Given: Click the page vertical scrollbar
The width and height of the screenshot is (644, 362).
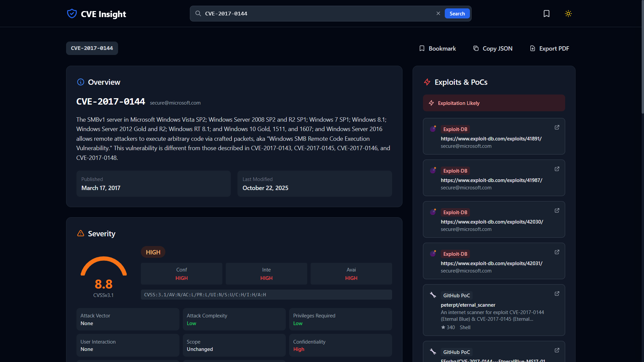Looking at the screenshot, I should tap(642, 57).
